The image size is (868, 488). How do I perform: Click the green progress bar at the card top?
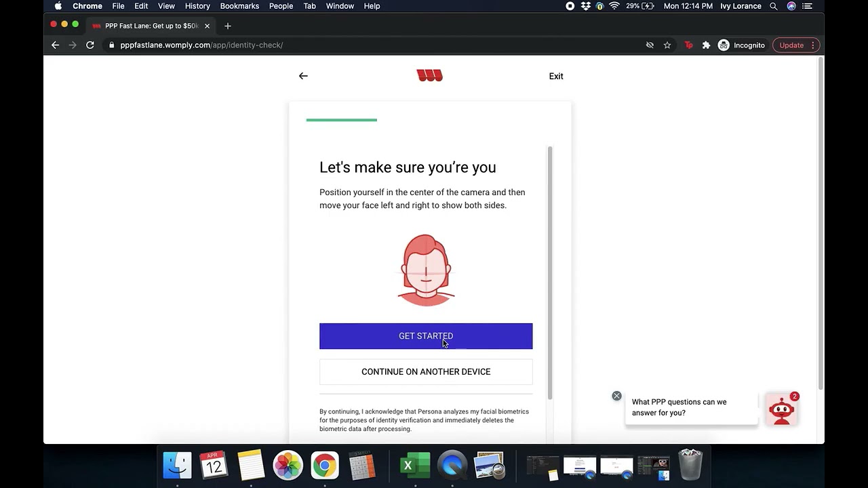tap(342, 120)
